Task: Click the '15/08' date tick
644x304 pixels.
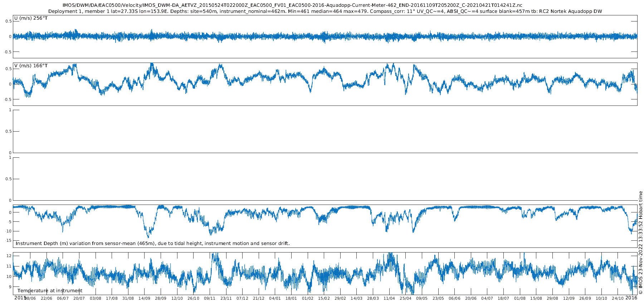Action: coord(536,299)
